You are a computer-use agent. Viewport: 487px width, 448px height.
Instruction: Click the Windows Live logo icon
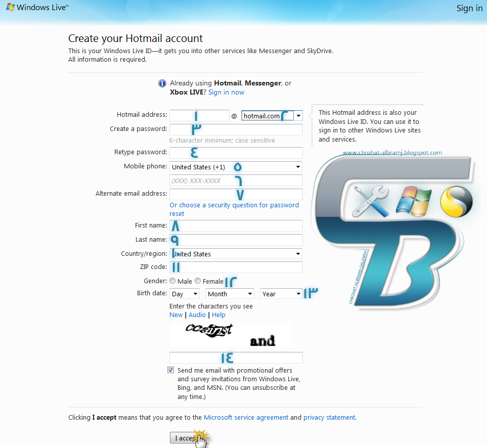point(10,7)
